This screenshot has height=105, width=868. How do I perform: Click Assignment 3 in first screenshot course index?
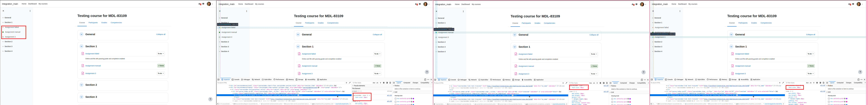tap(10, 37)
